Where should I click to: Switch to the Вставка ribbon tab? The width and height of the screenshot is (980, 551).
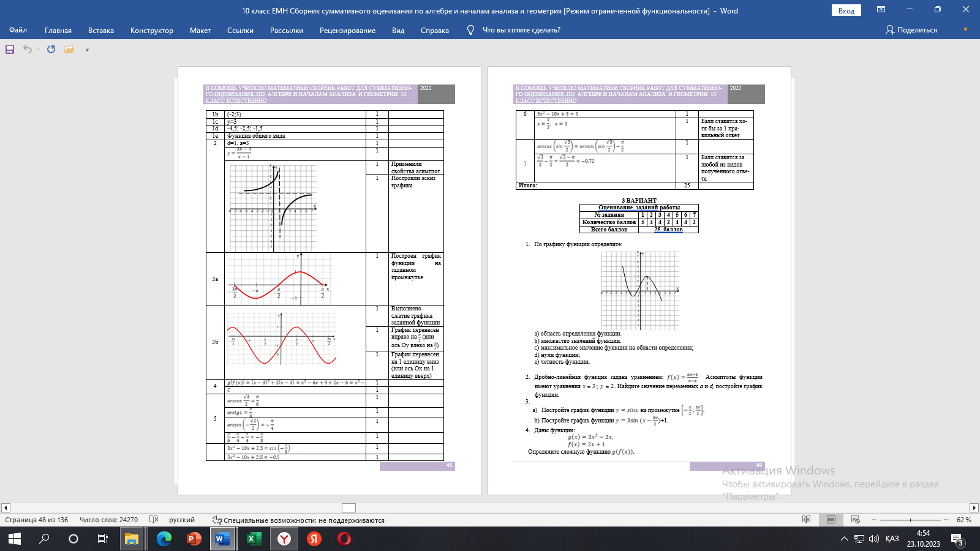click(x=101, y=30)
